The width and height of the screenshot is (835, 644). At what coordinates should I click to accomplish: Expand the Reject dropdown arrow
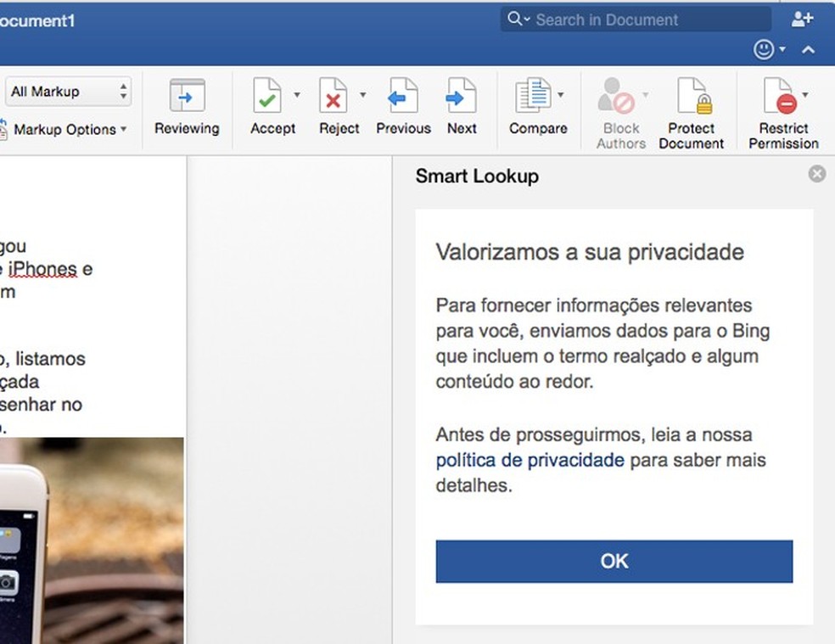tap(362, 95)
